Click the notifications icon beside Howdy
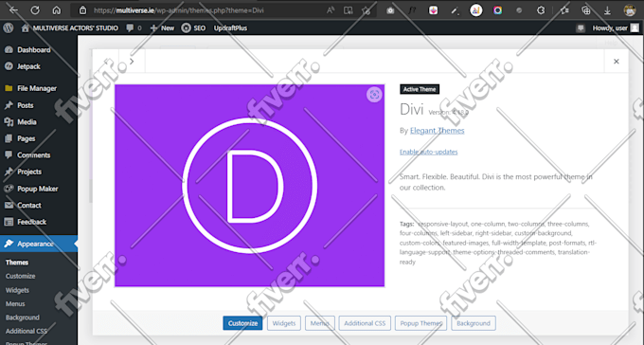 [581, 28]
